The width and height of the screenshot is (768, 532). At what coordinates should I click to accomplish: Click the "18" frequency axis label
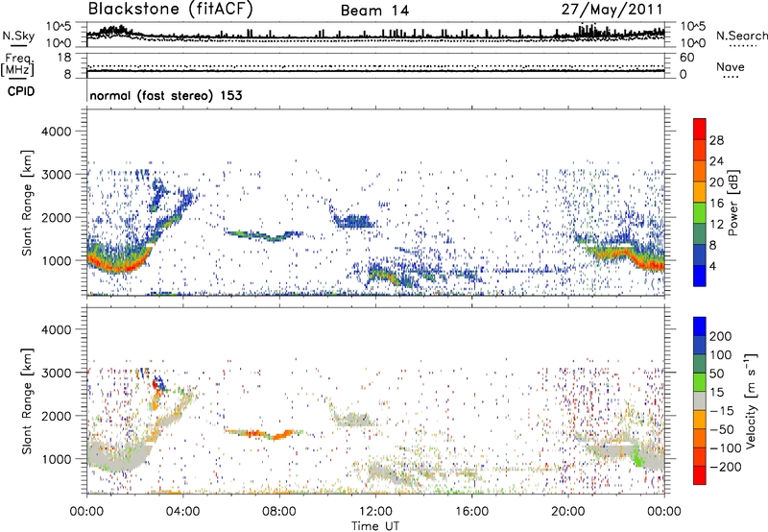pos(64,58)
